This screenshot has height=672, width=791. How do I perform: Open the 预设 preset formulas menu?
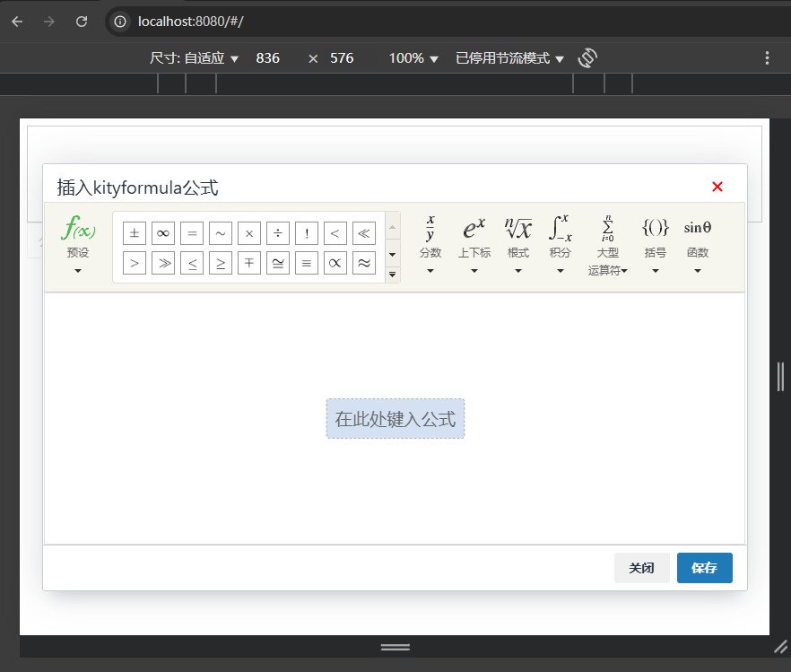(x=78, y=245)
